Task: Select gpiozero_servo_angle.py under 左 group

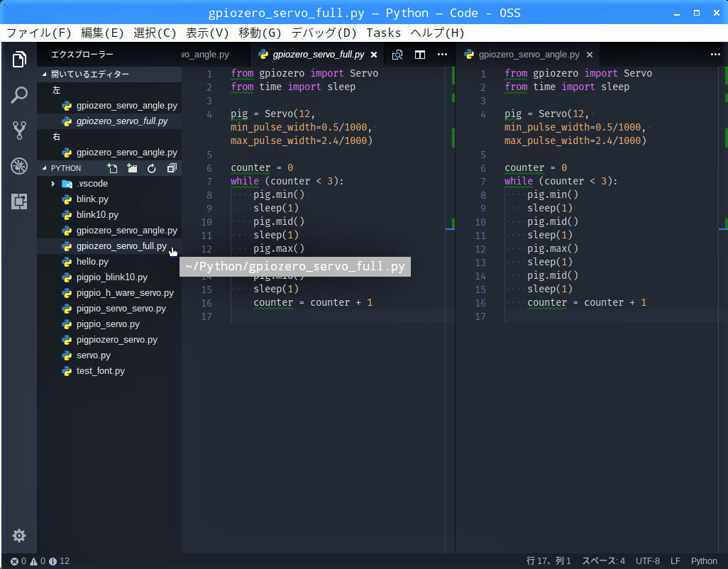Action: click(x=109, y=105)
